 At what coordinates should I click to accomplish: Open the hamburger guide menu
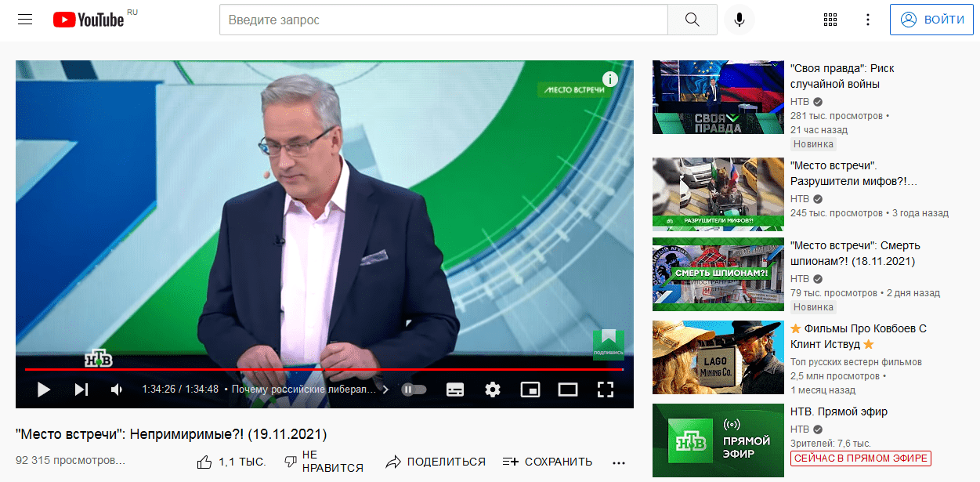coord(25,20)
